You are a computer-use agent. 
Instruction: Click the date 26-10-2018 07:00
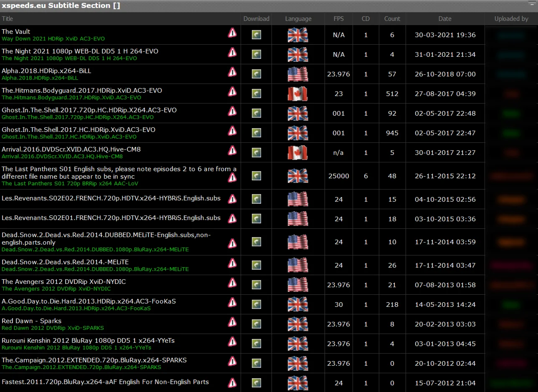pyautogui.click(x=445, y=74)
